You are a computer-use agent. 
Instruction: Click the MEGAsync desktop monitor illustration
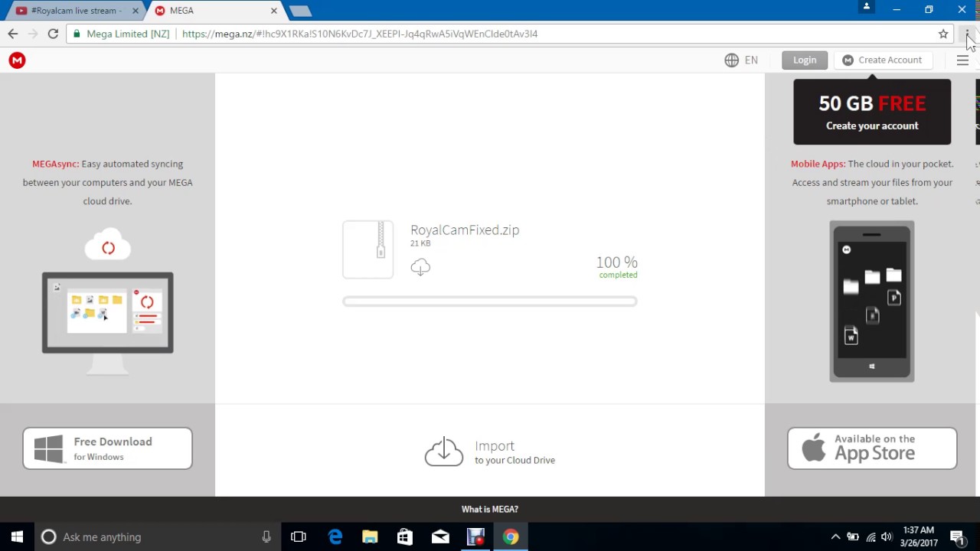(108, 323)
